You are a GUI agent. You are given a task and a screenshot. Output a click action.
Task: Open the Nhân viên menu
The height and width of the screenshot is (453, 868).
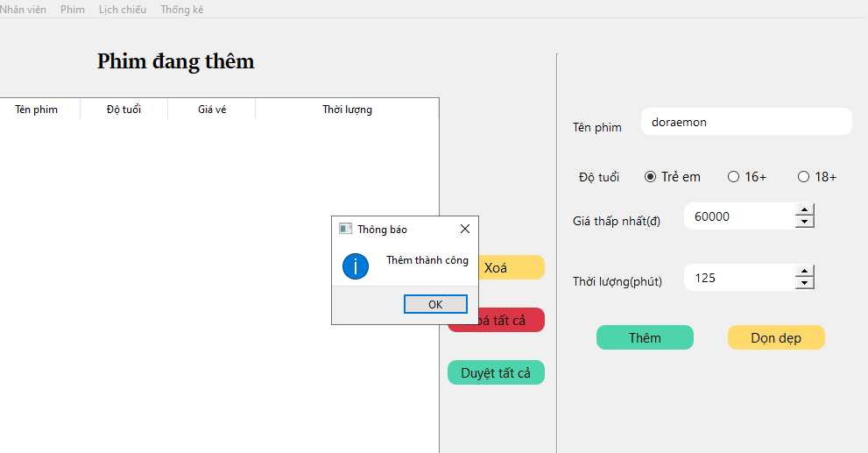[x=23, y=10]
